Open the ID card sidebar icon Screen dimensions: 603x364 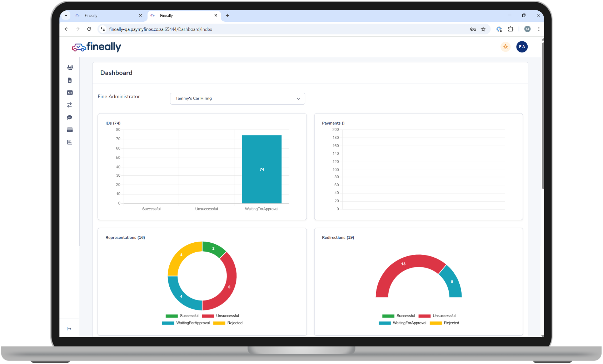(70, 93)
